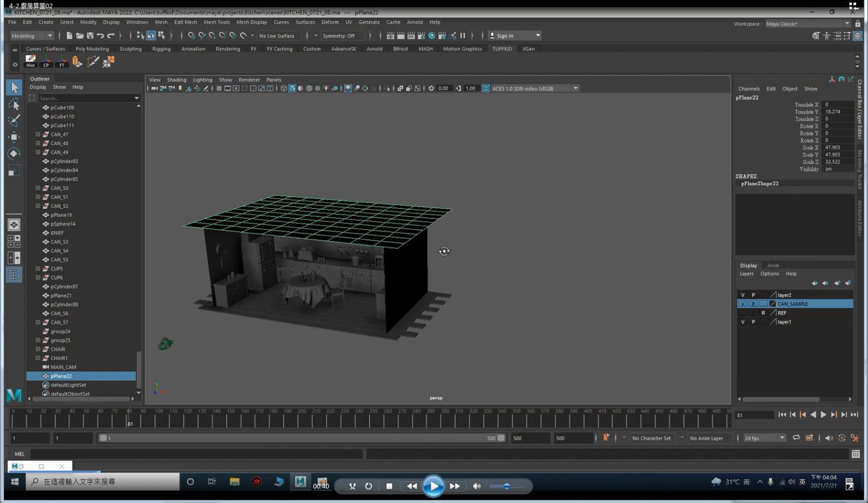
Task: Select MAIN_CAM in the Outliner
Action: 63,367
